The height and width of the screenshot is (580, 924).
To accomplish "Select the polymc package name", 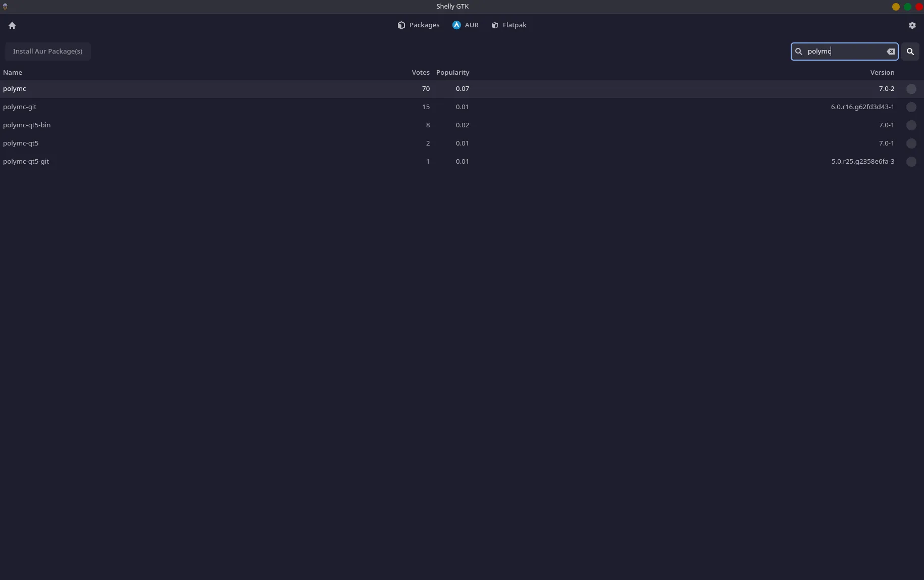I will 15,89.
